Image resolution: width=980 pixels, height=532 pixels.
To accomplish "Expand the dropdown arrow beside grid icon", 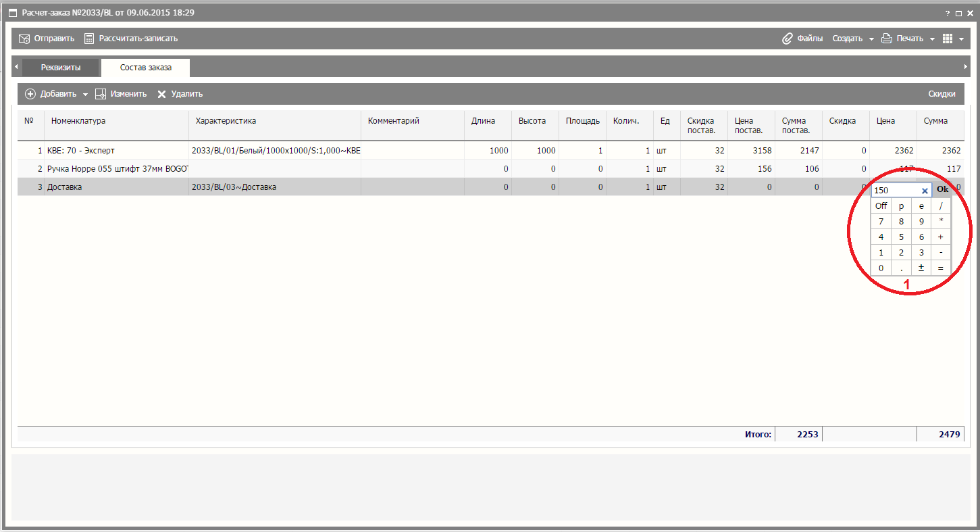I will click(x=961, y=39).
